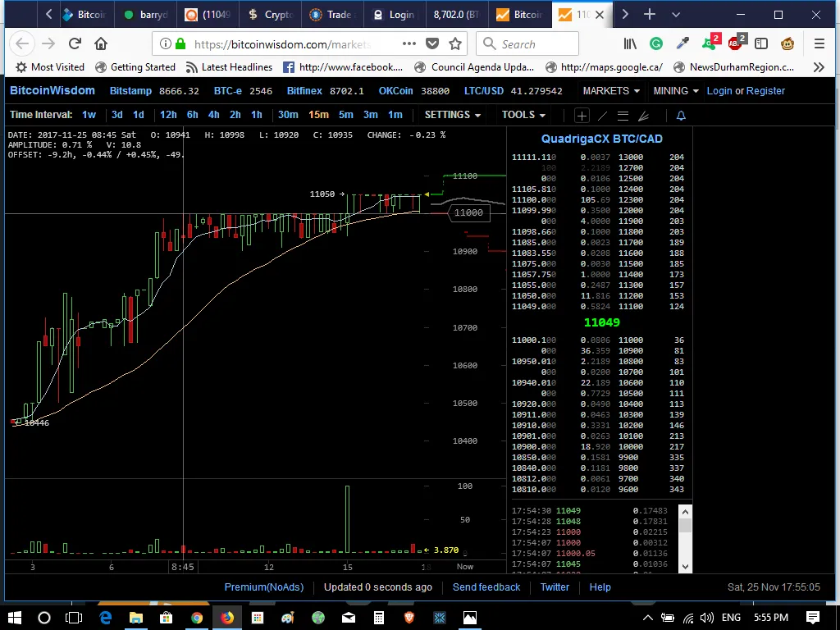
Task: Set time interval to 1h
Action: click(257, 115)
